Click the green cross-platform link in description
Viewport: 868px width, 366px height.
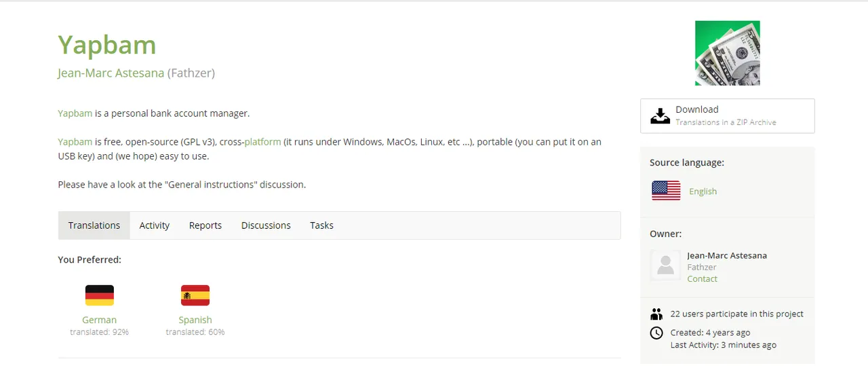(262, 142)
